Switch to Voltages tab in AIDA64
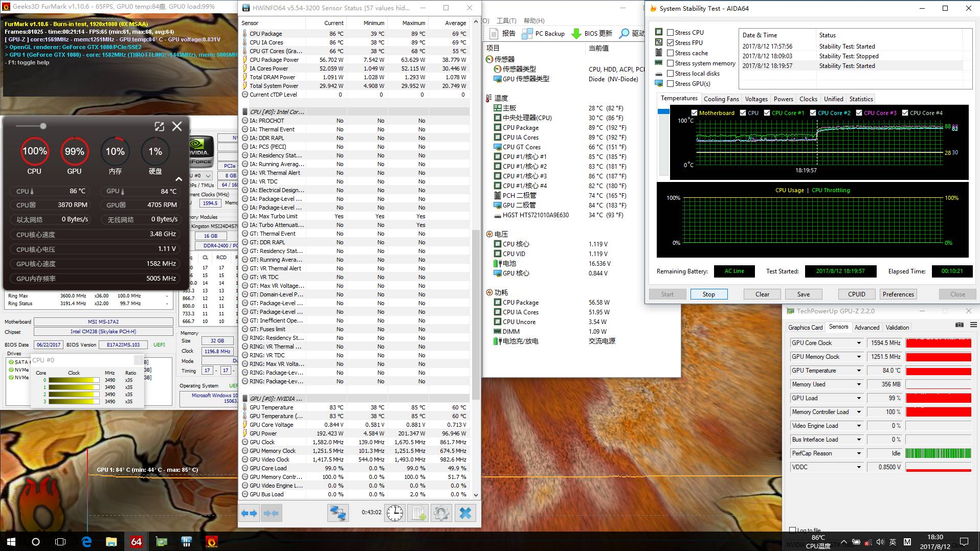The height and width of the screenshot is (551, 980). (x=756, y=99)
